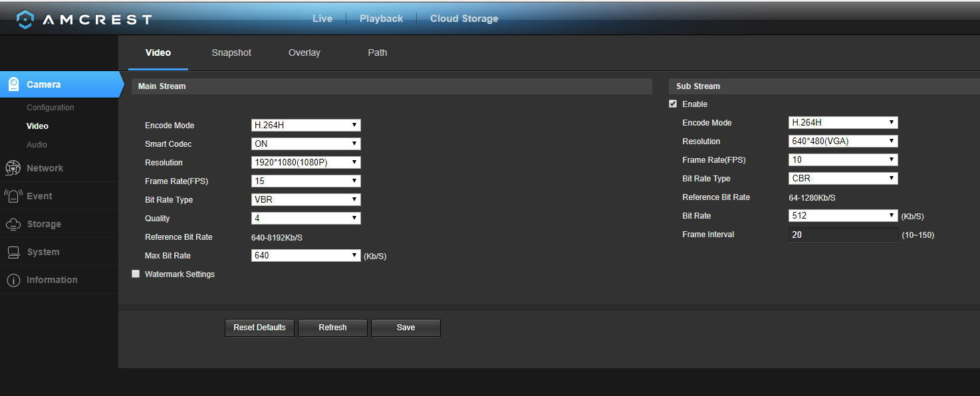980x396 pixels.
Task: Switch to the Snapshot tab
Action: 231,52
